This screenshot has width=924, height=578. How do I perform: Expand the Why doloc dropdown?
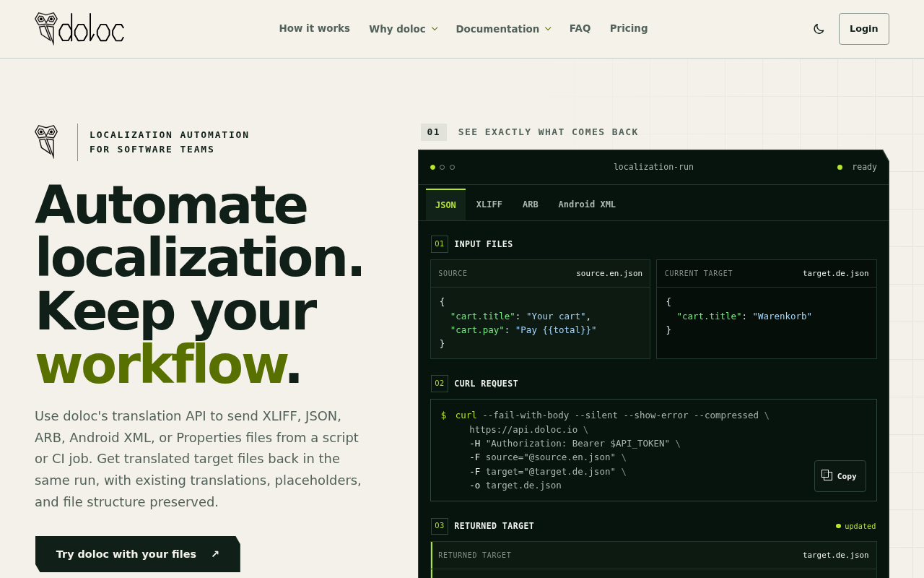pyautogui.click(x=404, y=29)
